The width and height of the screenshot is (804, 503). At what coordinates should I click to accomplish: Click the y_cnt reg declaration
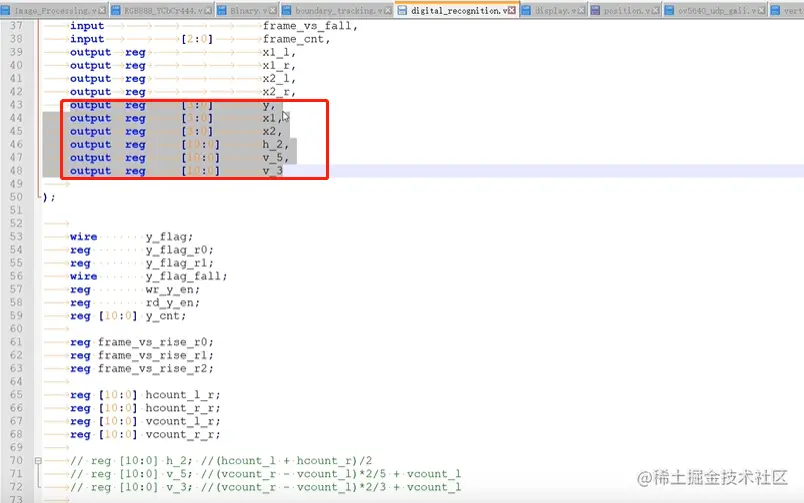click(x=166, y=316)
